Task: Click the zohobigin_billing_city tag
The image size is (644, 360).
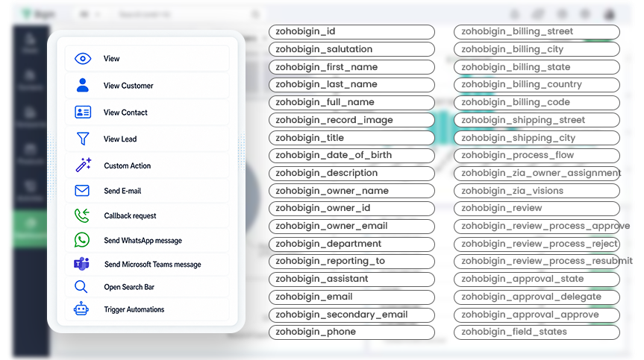Action: (x=537, y=49)
